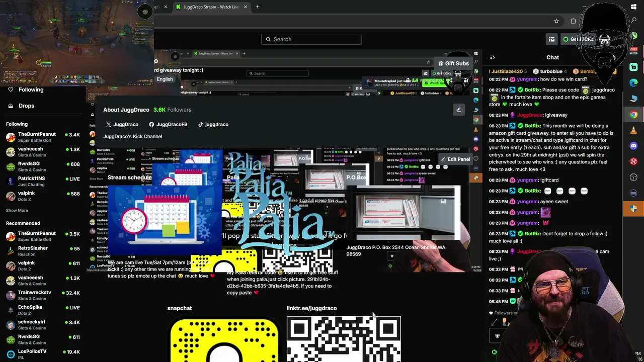
Task: Expand Following list with Show More
Action: click(17, 210)
